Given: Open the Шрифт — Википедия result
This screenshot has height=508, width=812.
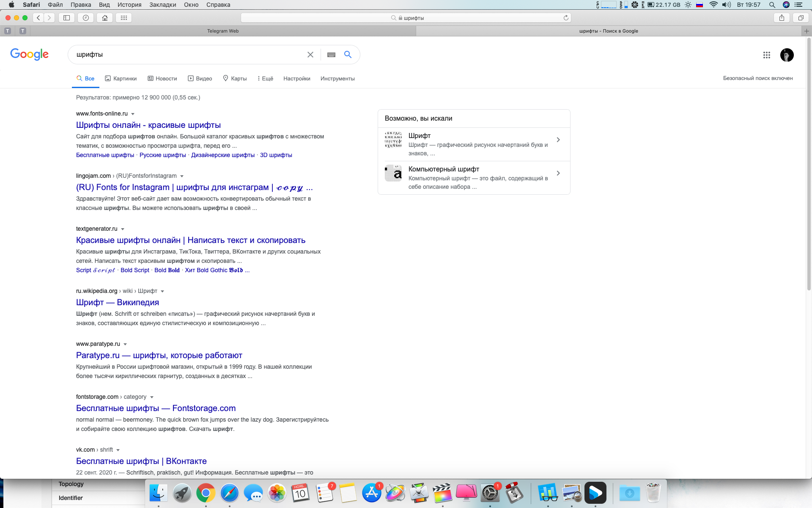Looking at the screenshot, I should click(118, 302).
